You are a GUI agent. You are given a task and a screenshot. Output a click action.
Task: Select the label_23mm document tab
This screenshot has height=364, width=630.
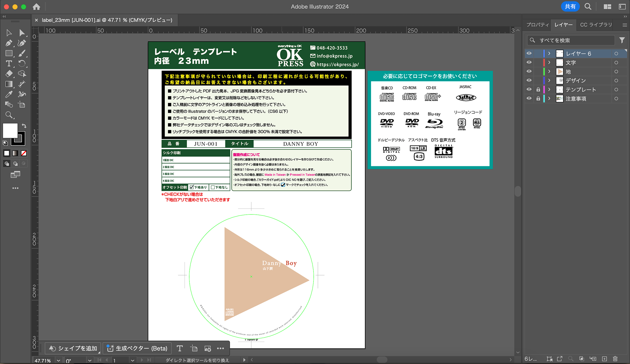pos(107,20)
